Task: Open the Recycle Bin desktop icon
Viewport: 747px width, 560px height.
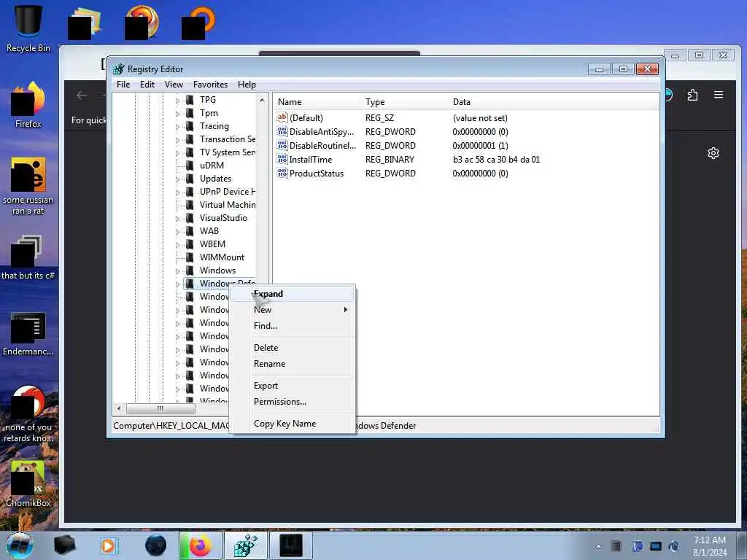Action: pyautogui.click(x=28, y=28)
